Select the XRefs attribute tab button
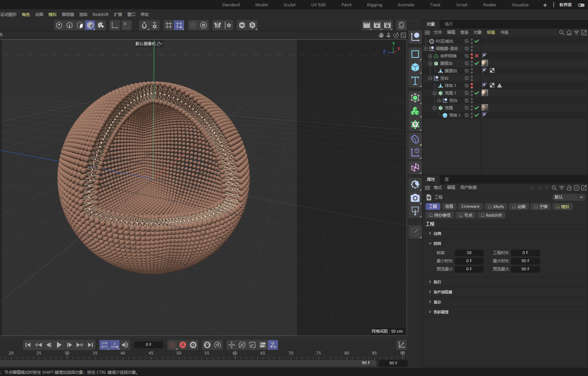The width and height of the screenshot is (588, 376). point(496,206)
